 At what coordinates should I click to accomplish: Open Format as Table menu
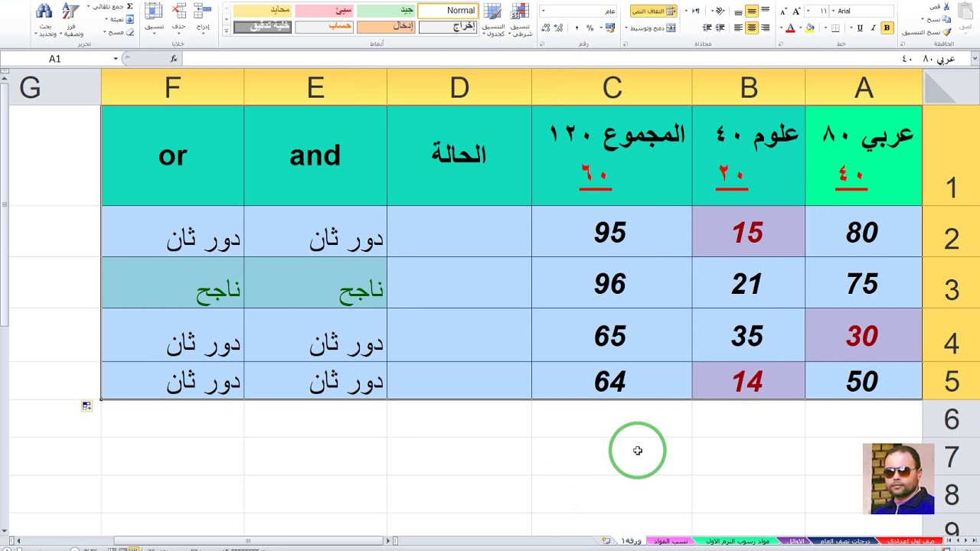493,21
